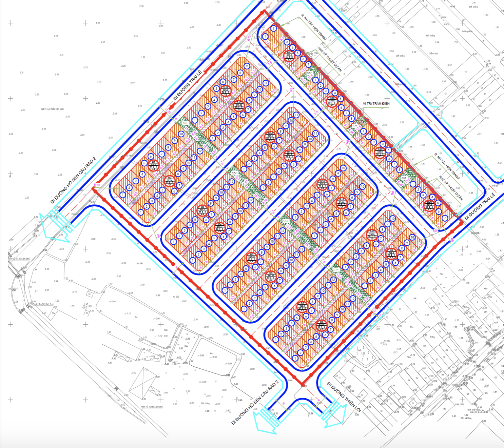Select block marker B19

pos(380,152)
